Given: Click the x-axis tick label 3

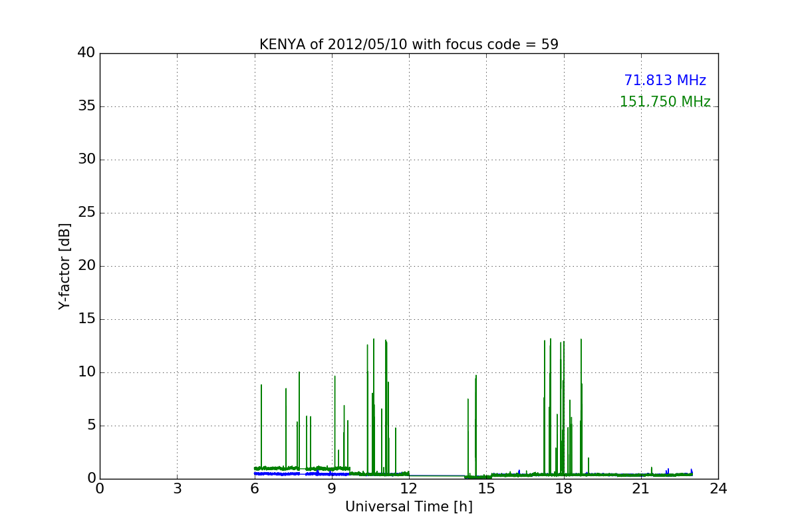Looking at the screenshot, I should click(177, 489).
